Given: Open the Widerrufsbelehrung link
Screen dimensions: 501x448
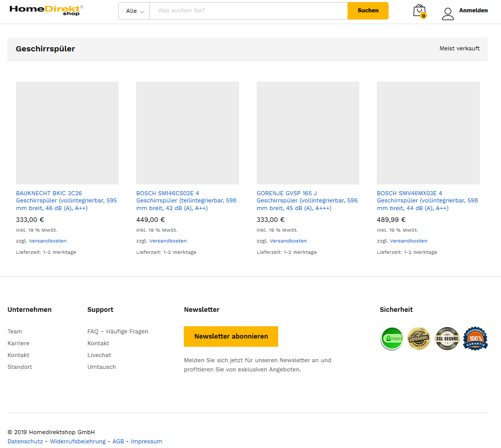Looking at the screenshot, I should click(78, 442).
